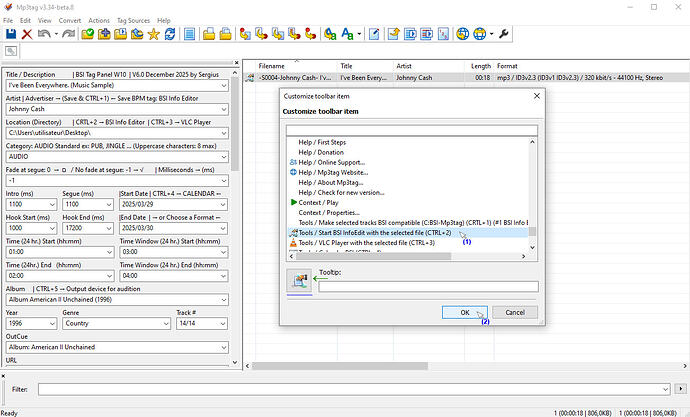Click the command list horizontal scrollbar
This screenshot has height=417, width=690.
click(374, 256)
